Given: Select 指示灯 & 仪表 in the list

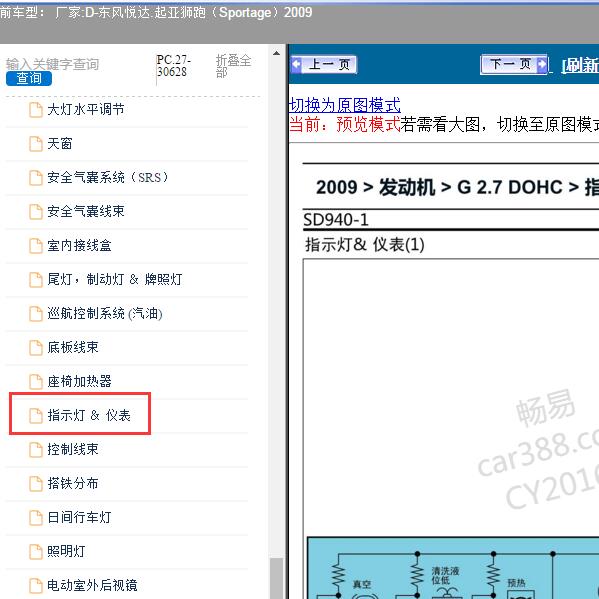Looking at the screenshot, I should (89, 415).
